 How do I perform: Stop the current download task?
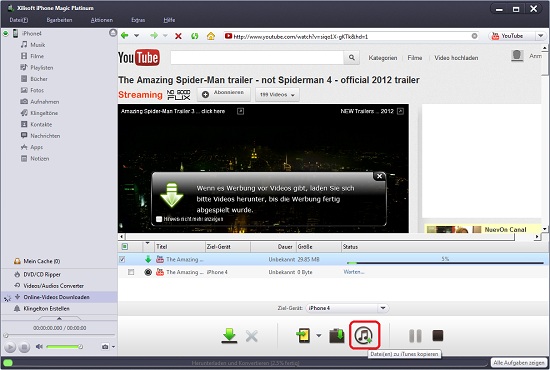coord(438,335)
